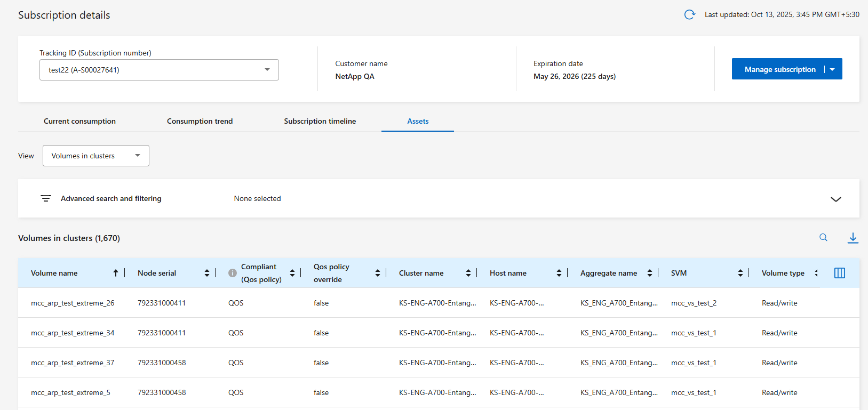
Task: Sort table by Node serial
Action: pyautogui.click(x=206, y=273)
